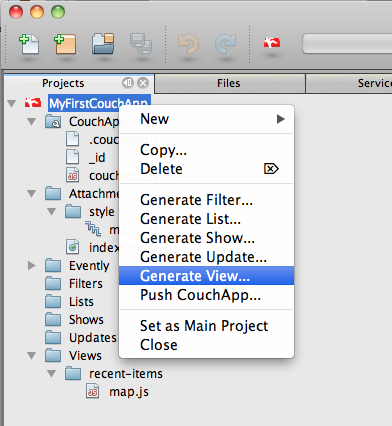Viewport: 392px width, 426px height.
Task: Choose Close from context menu
Action: (206, 345)
